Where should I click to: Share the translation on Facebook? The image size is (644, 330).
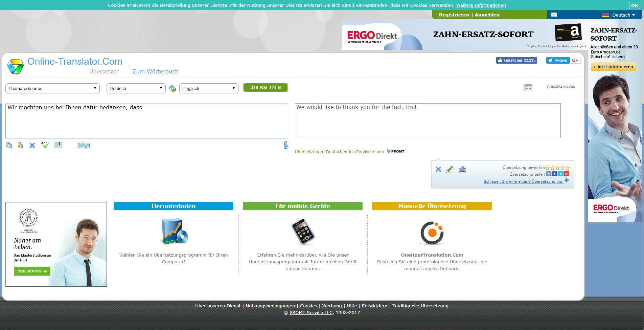555,174
